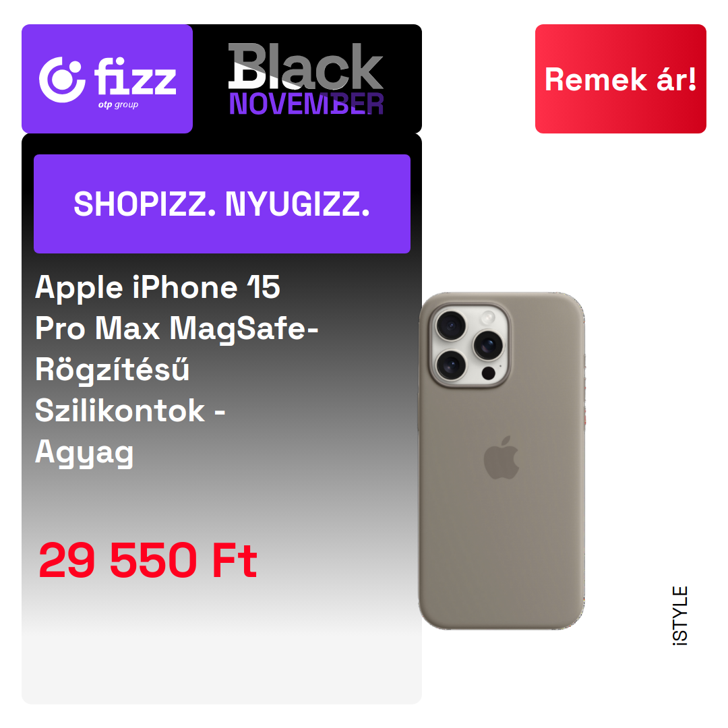728x728 pixels.
Task: Click the iSTYLE vertical brand label
Action: tap(680, 615)
